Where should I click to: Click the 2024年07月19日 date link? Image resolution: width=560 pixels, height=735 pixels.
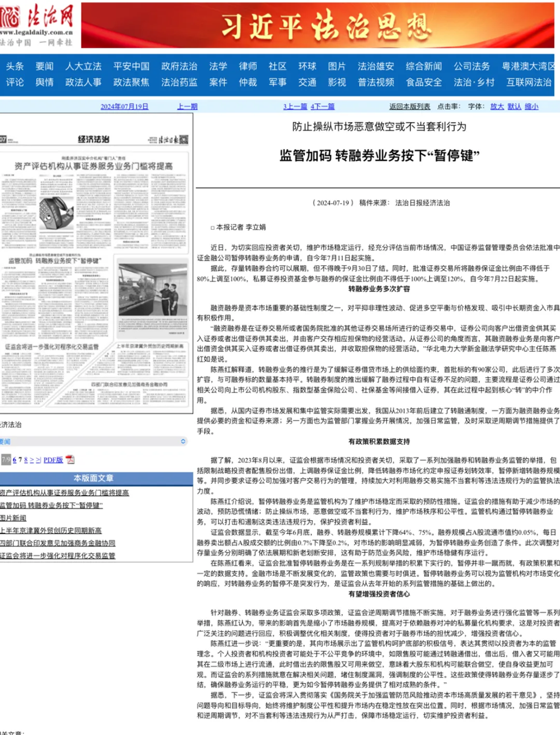pyautogui.click(x=124, y=106)
